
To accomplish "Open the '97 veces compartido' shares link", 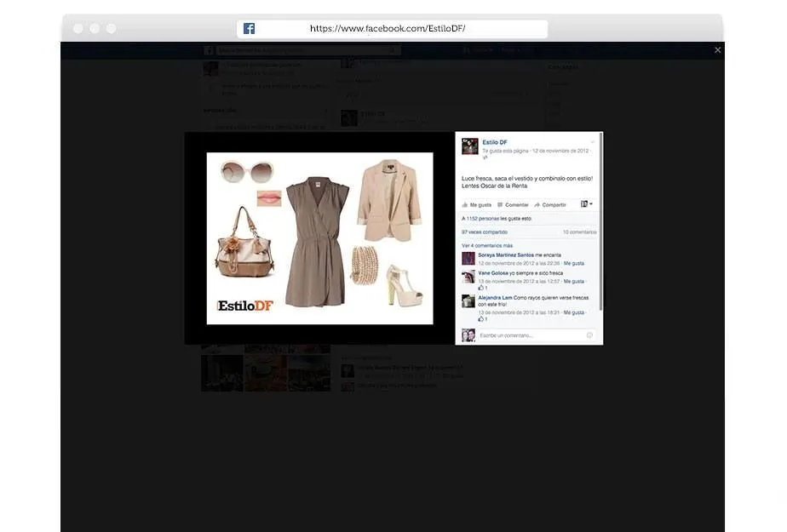I will coord(485,232).
